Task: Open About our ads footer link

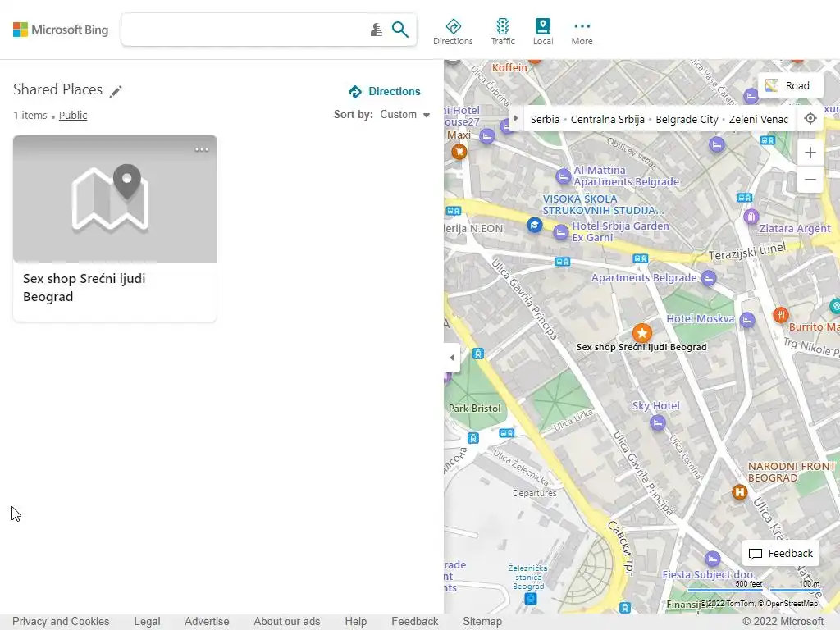Action: [286, 622]
